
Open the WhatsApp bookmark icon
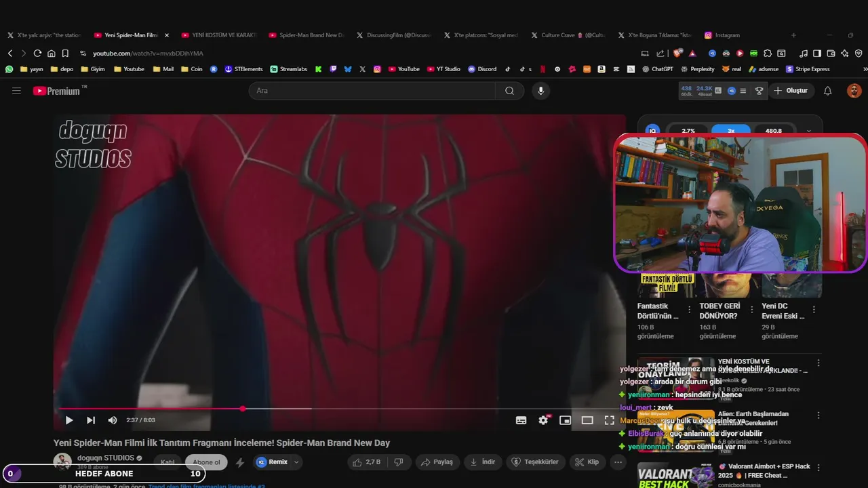point(9,68)
